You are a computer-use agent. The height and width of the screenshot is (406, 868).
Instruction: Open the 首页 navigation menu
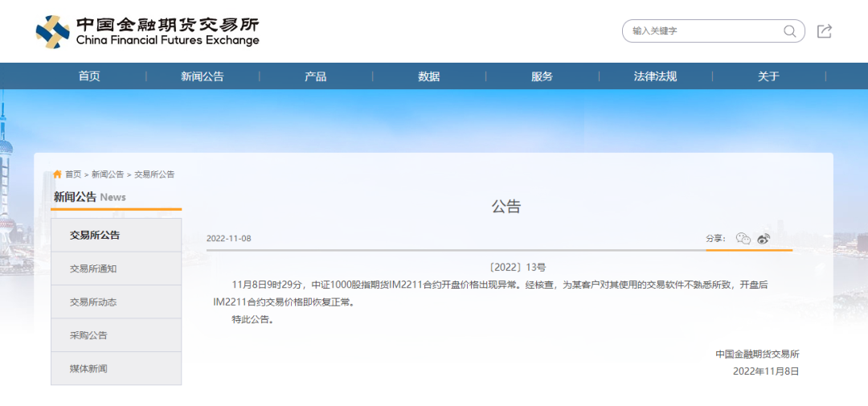click(90, 76)
